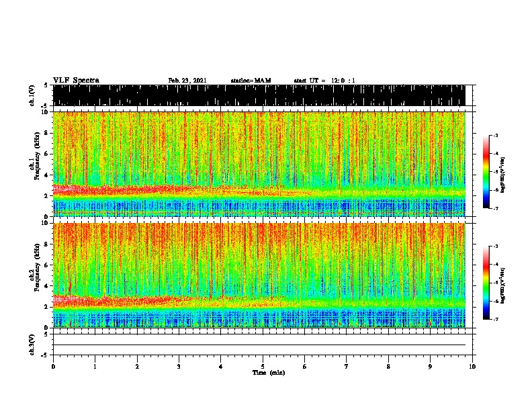Click the ch.2 spectrogram panel
The width and height of the screenshot is (532, 411).
[x=259, y=275]
